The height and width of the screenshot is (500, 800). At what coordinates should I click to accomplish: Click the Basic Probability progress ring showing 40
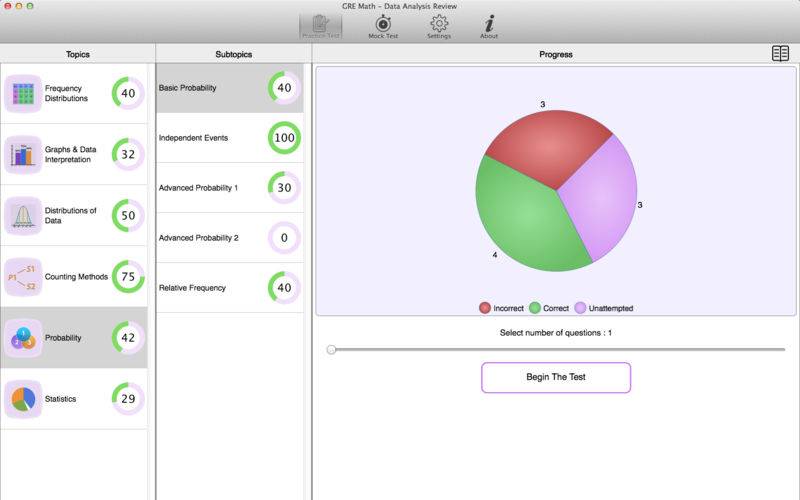[x=284, y=88]
